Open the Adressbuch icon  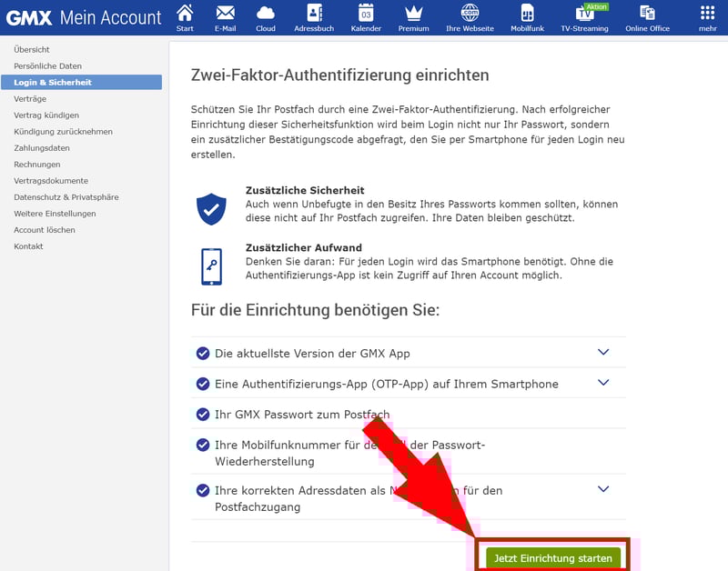point(314,13)
